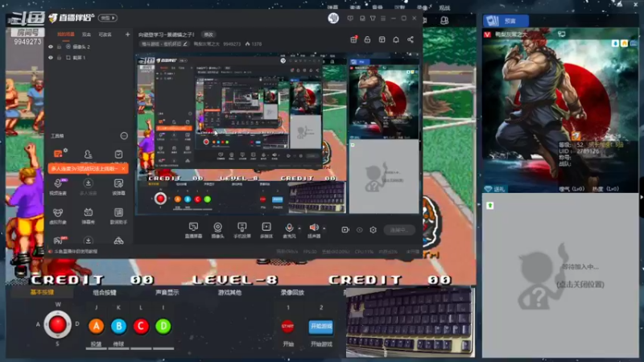The width and height of the screenshot is (644, 362).
Task: Click the red virtual joystick
Action: (57, 324)
